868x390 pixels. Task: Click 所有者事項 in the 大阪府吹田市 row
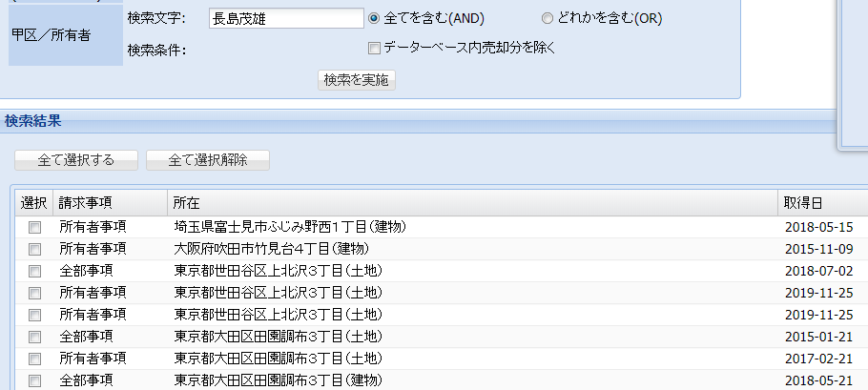(93, 249)
